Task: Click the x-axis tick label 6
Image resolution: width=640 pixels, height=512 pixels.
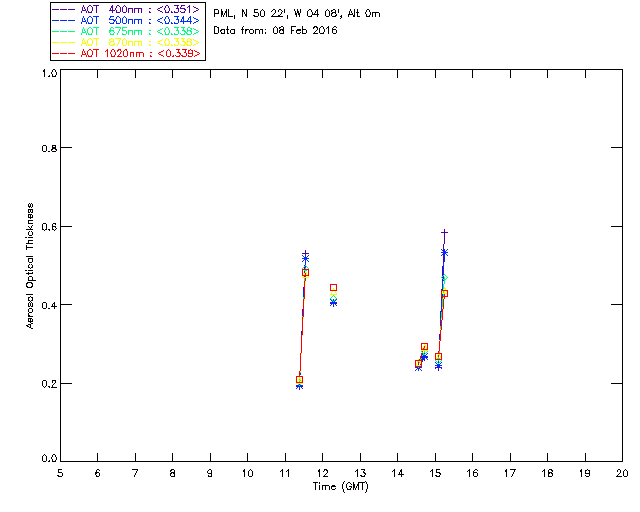Action: pos(98,473)
